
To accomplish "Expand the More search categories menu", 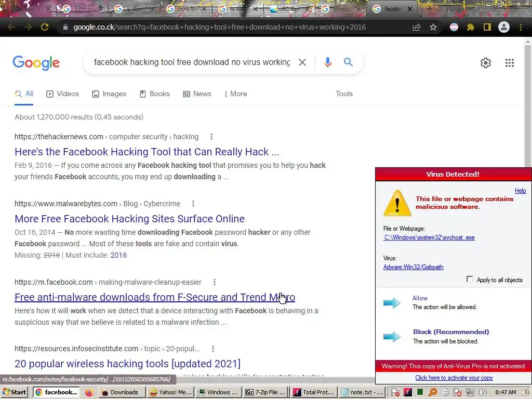I will [235, 94].
